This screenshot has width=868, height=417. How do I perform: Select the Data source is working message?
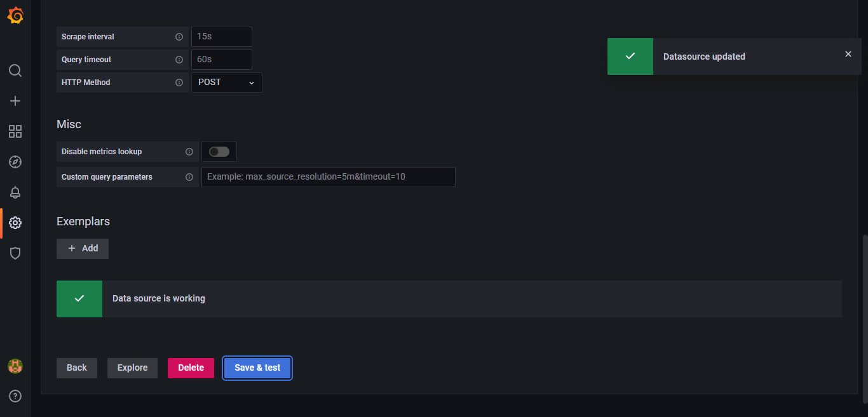click(159, 298)
